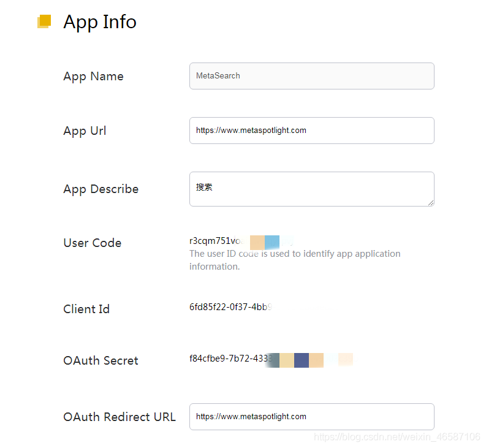Click the blog.csdn.net watermark link
The image size is (486, 448).
coord(397,437)
